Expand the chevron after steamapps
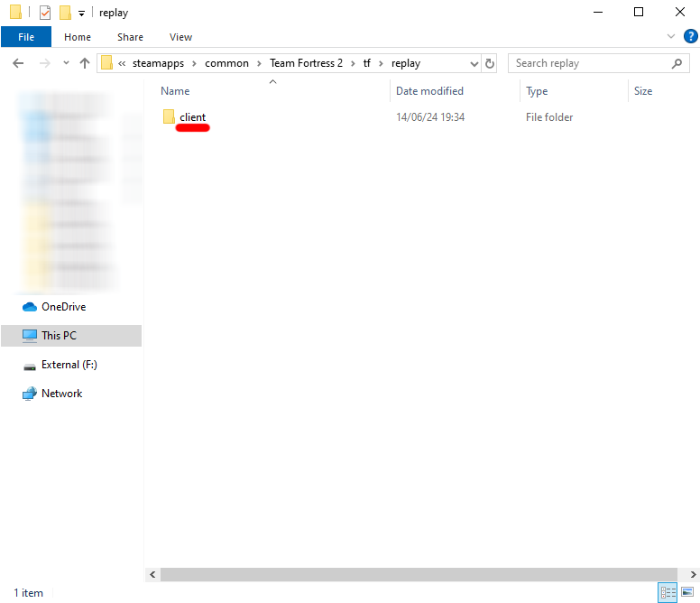700x603 pixels. [x=194, y=63]
